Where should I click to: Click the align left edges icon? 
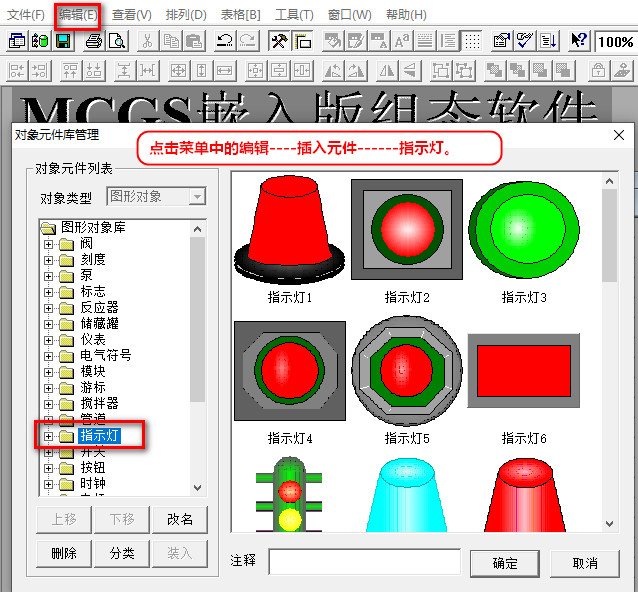(17, 71)
